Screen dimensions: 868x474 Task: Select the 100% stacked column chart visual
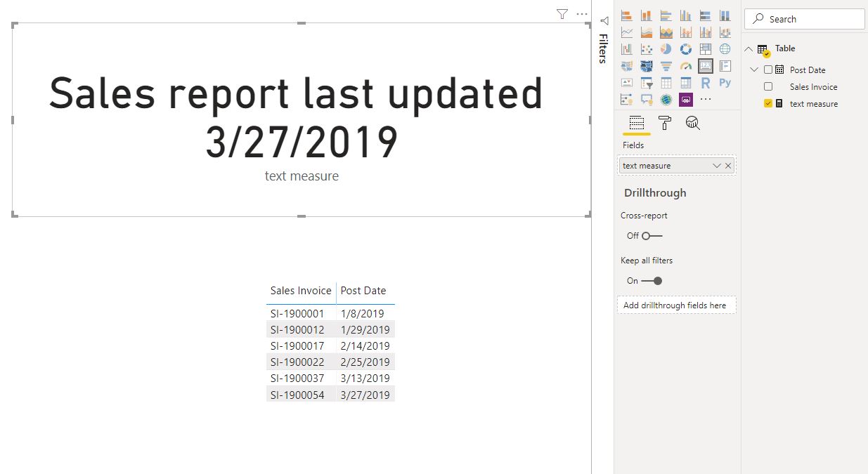click(725, 15)
